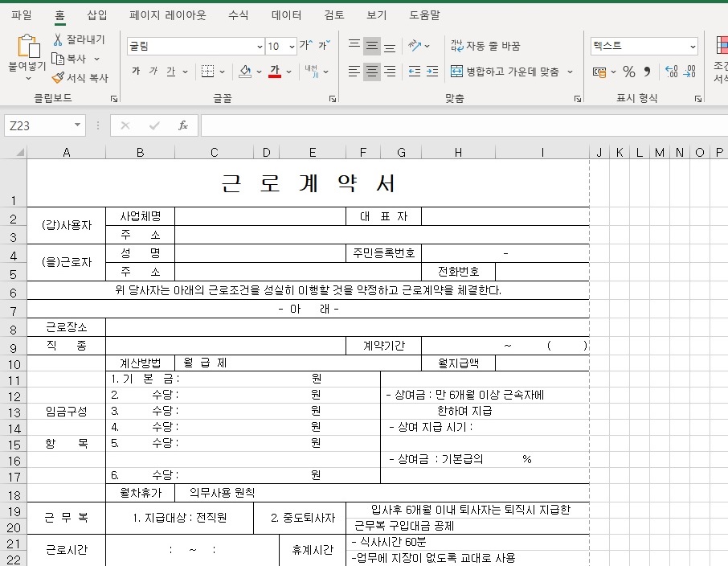Click the Cut (잘라내기) scissors icon

pos(58,39)
